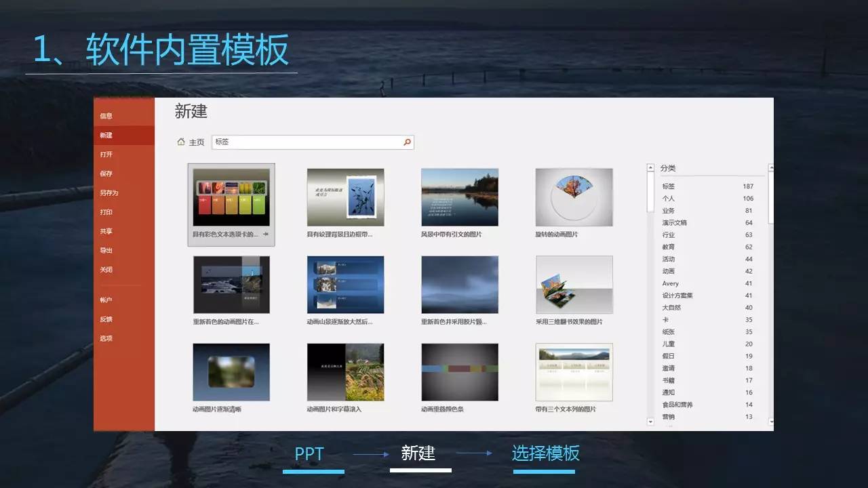Click the search magnifier icon
The image size is (868, 488).
[x=406, y=142]
